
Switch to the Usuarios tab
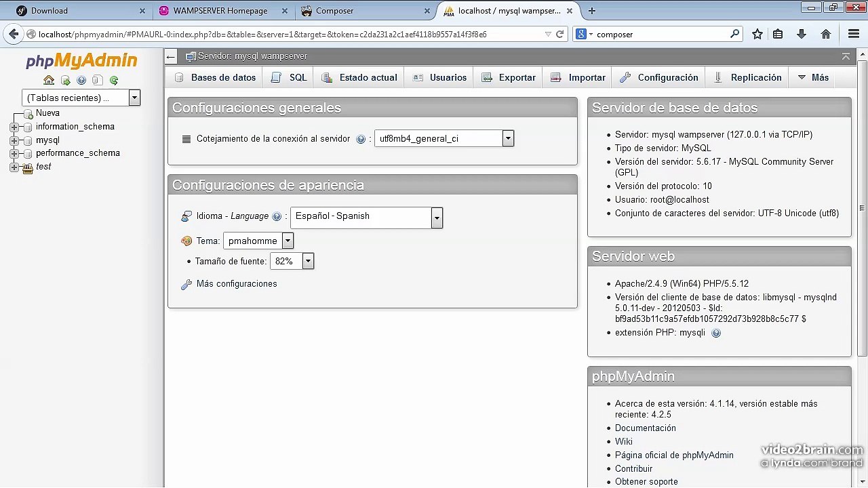pyautogui.click(x=439, y=77)
